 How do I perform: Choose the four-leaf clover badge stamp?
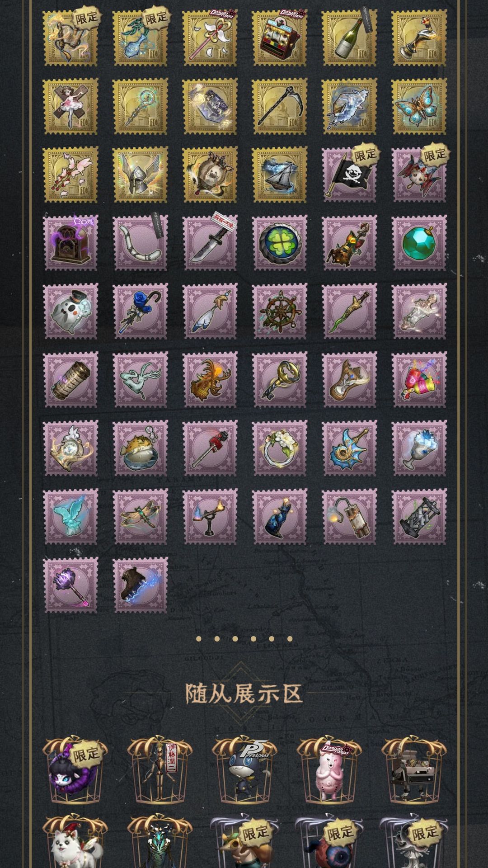click(280, 243)
